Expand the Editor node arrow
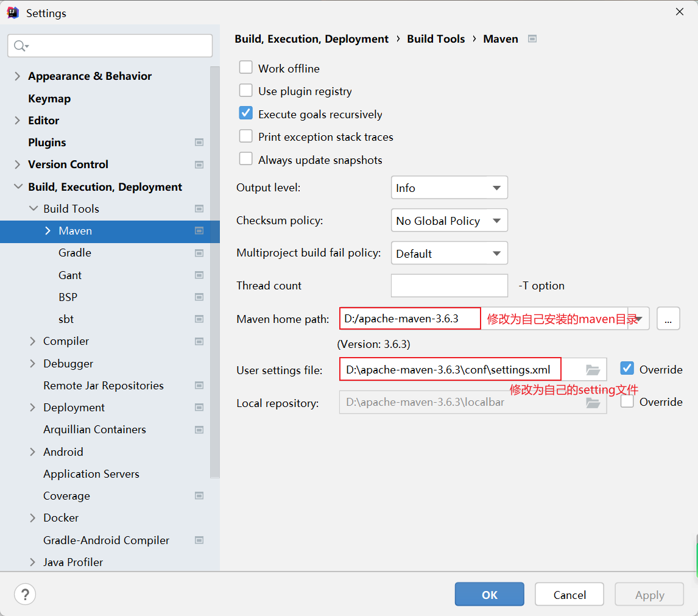Viewport: 698px width, 616px height. pyautogui.click(x=18, y=120)
